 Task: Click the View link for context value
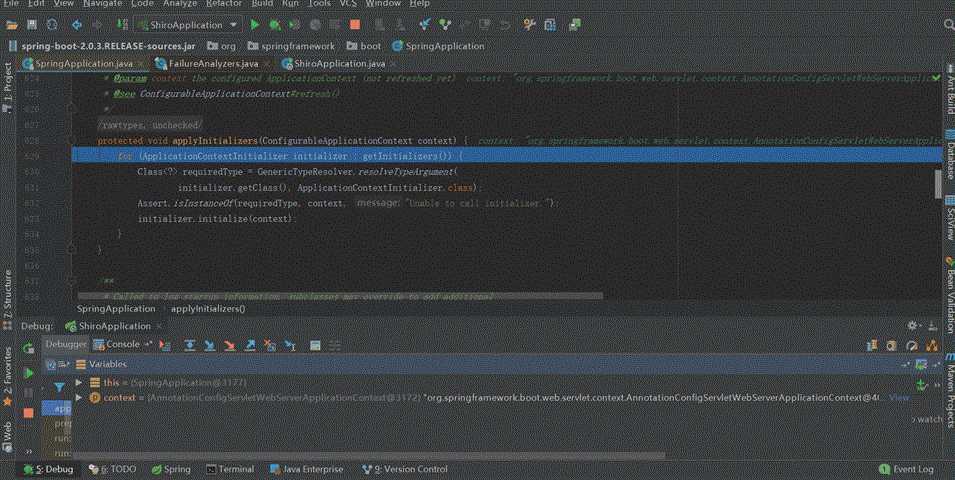899,397
